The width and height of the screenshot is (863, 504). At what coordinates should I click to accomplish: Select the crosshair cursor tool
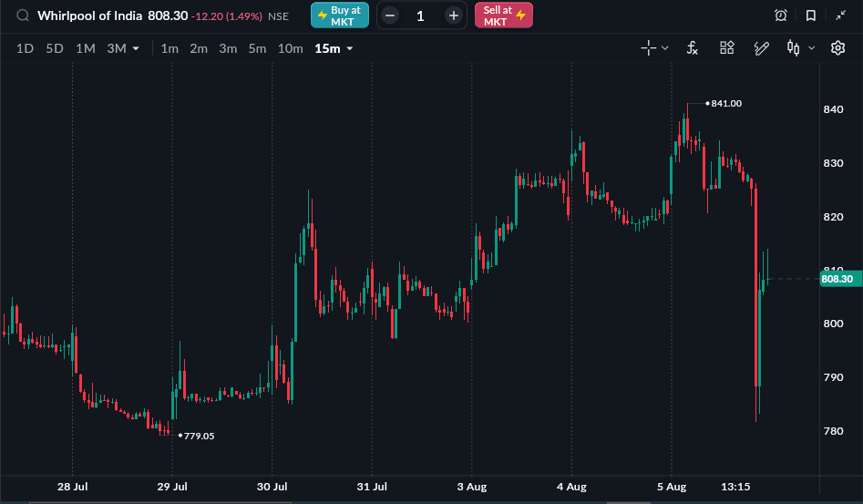648,48
